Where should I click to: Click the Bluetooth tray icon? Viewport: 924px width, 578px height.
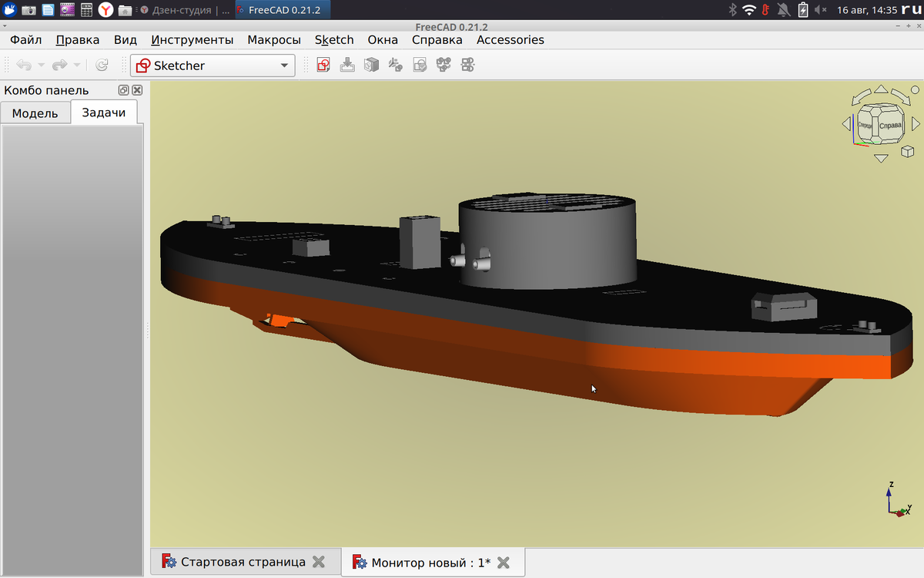(x=732, y=10)
